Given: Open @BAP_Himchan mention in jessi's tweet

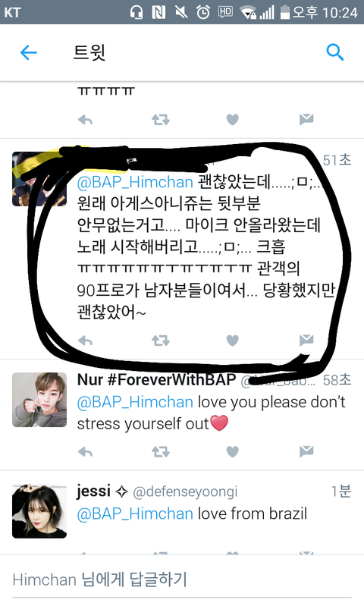Looking at the screenshot, I should pos(135,513).
